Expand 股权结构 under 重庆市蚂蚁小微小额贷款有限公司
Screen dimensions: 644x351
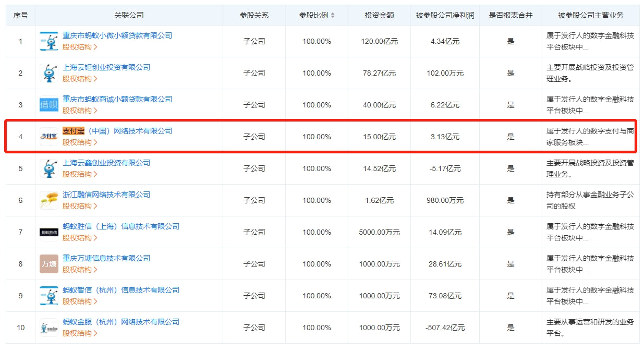coord(80,47)
